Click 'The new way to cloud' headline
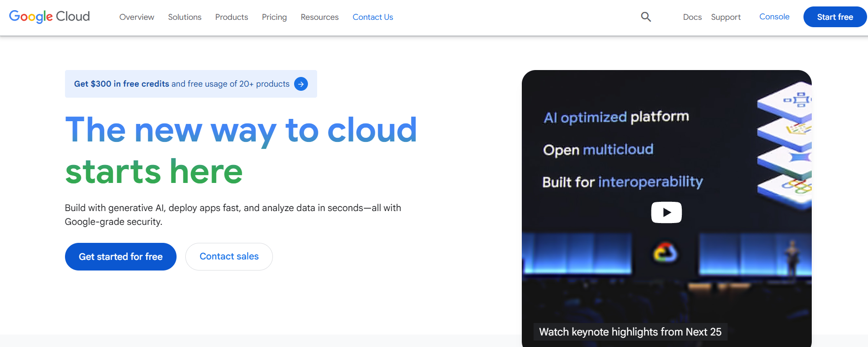868x347 pixels. pos(241,130)
